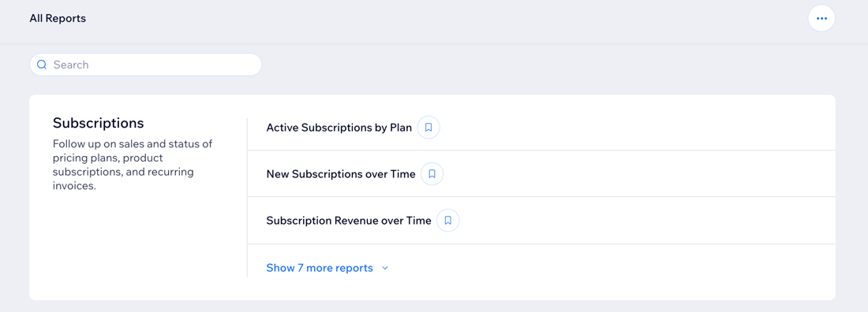Bookmark Subscription Revenue over Time report
The width and height of the screenshot is (868, 312).
(x=448, y=220)
